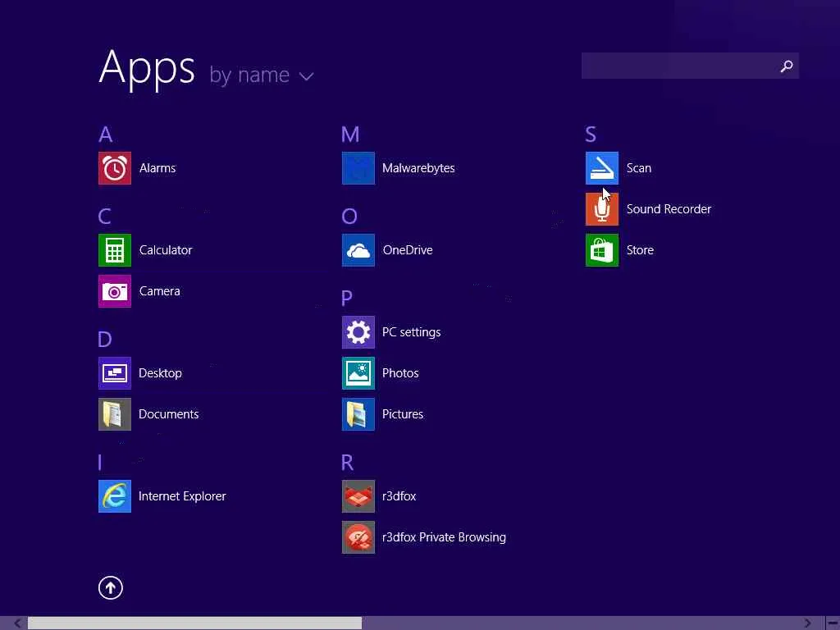
Task: Click the 'Documents' label text
Action: pyautogui.click(x=169, y=414)
